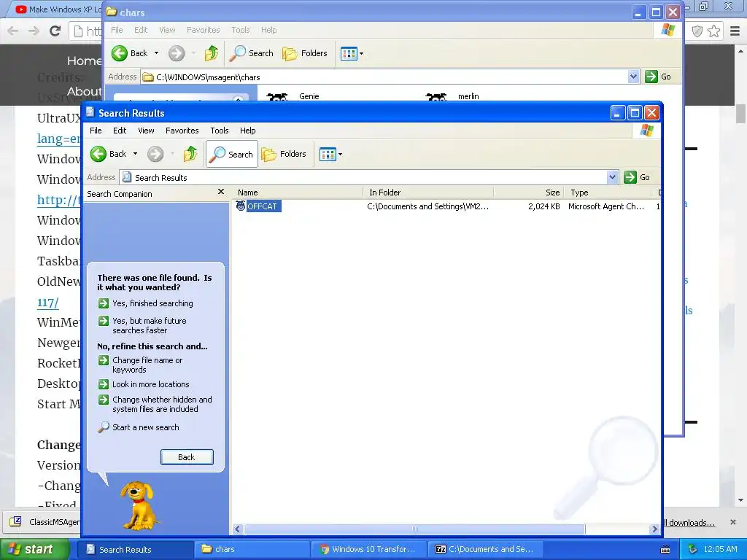Open Favorites menu in Search Results

tap(182, 131)
